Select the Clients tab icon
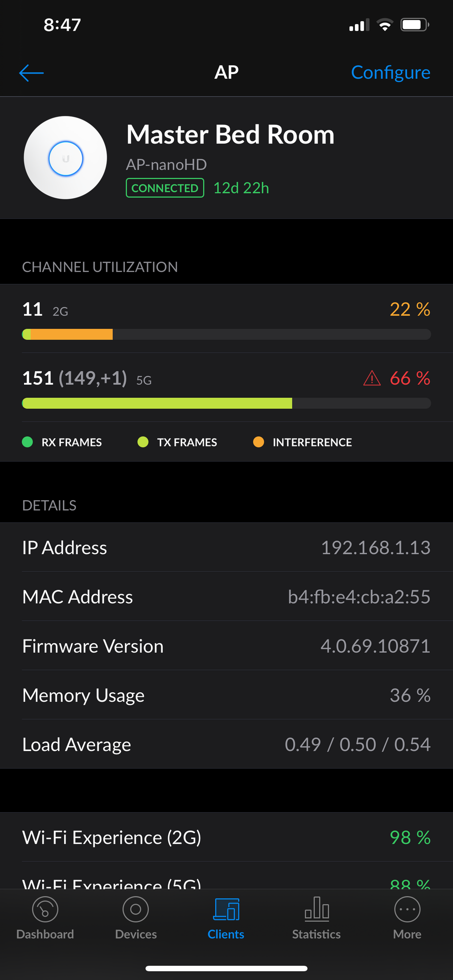 (226, 910)
